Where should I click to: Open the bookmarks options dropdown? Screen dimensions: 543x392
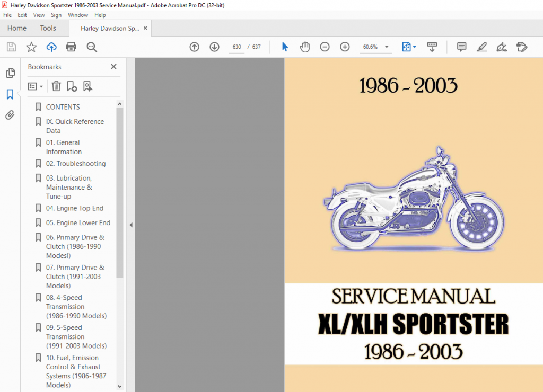(35, 86)
